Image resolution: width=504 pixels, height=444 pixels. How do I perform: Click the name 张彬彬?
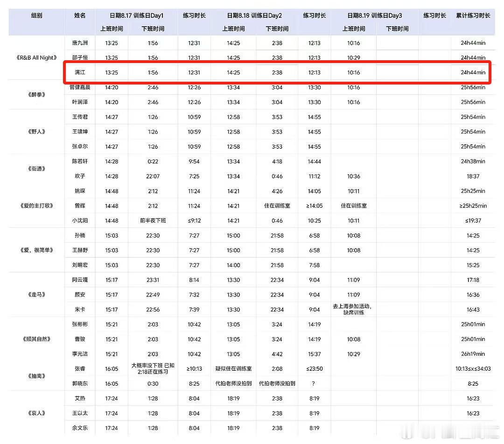pyautogui.click(x=80, y=324)
